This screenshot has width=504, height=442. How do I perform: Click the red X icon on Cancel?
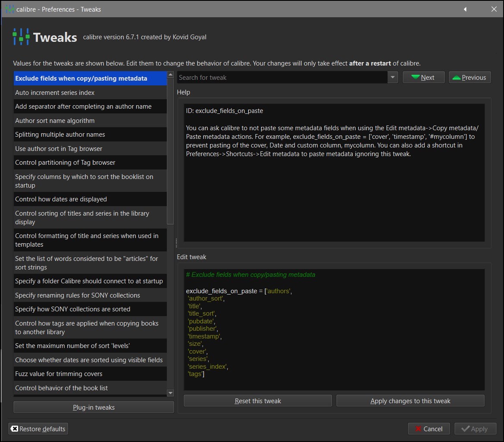[x=418, y=429]
